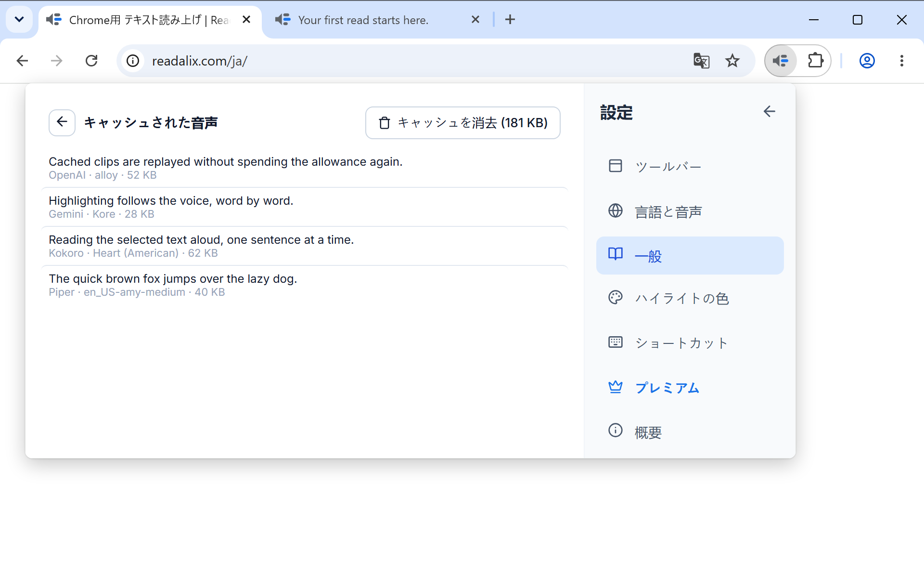
Task: Click the keyboard icon beside ショートカット
Action: coord(615,342)
